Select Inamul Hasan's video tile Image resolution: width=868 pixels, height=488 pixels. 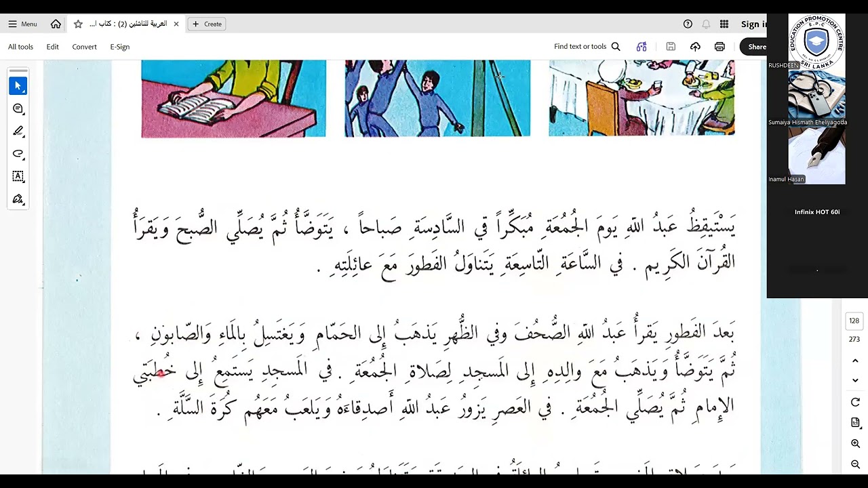point(816,155)
